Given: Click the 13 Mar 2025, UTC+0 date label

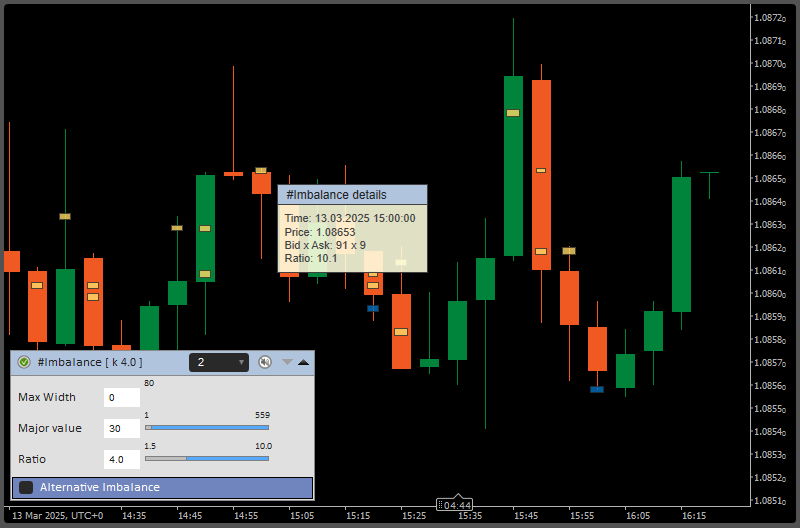Looking at the screenshot, I should pos(57,516).
